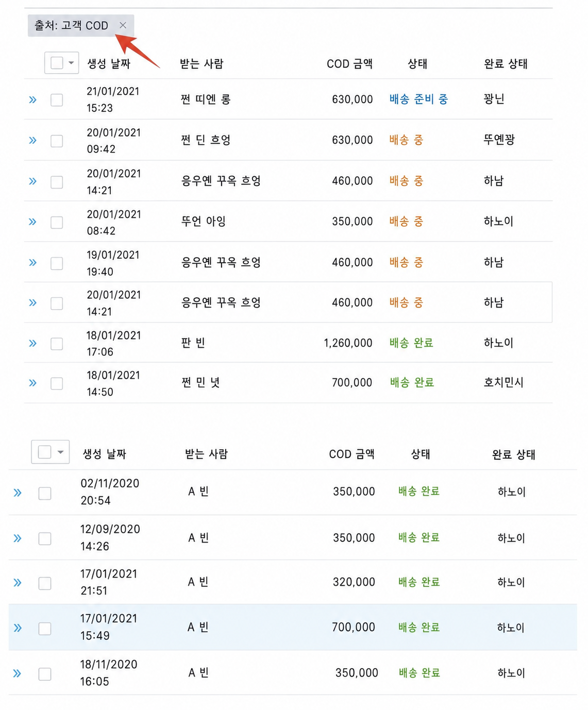Open double-chevron for 뚜언 아잉 order
Image resolution: width=588 pixels, height=710 pixels.
(33, 222)
